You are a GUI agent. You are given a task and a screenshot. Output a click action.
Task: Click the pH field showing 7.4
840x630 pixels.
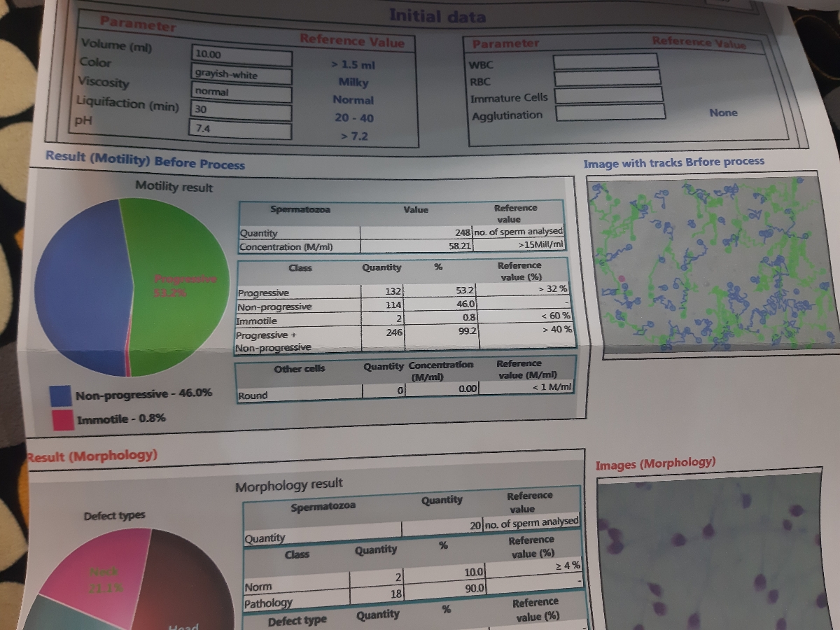click(239, 130)
